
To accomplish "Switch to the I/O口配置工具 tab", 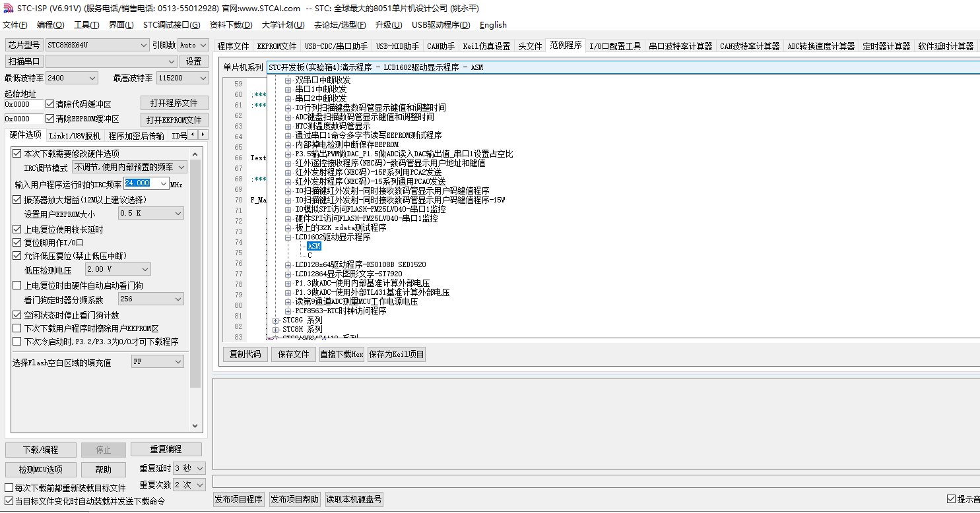I will [614, 46].
